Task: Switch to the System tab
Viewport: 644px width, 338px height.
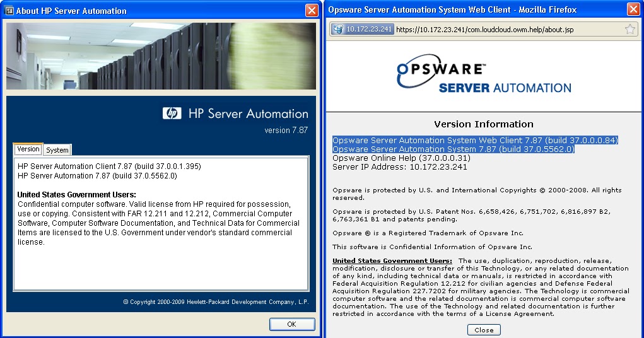Action: pyautogui.click(x=57, y=150)
